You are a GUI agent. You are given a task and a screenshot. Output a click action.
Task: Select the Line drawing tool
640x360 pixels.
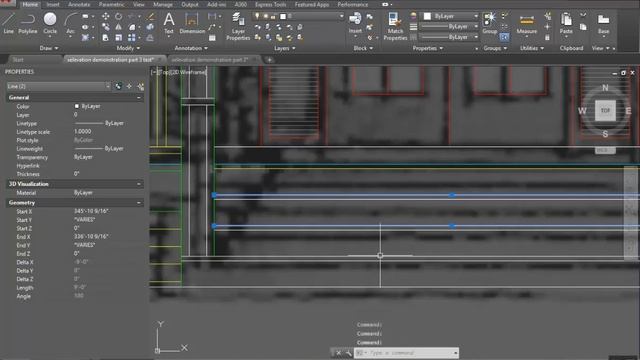click(9, 22)
